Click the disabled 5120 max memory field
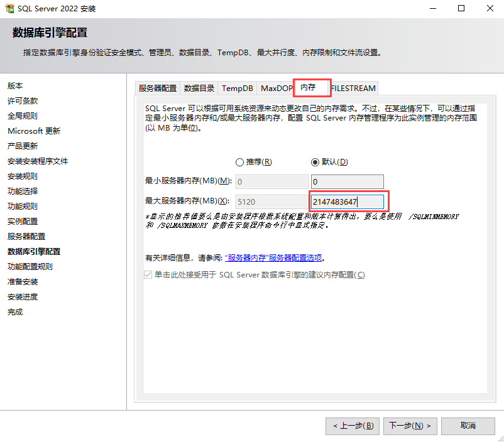 click(x=271, y=202)
